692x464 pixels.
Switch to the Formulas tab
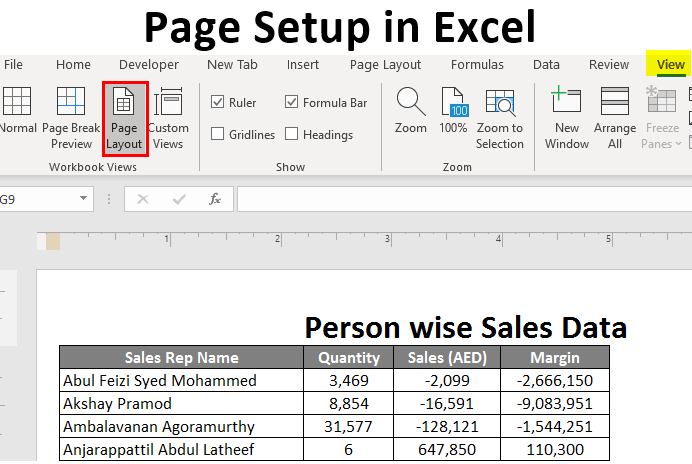tap(477, 65)
